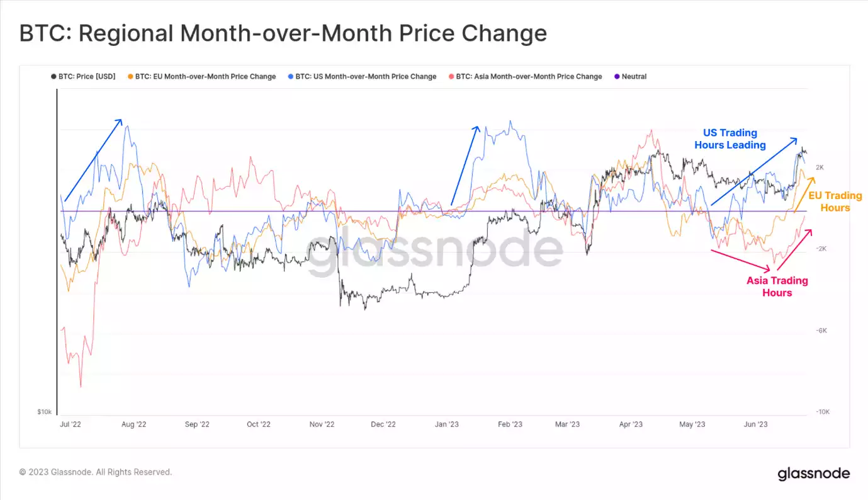Screen dimensions: 868x500
Task: Click the blue US legend marker dot
Action: (290, 77)
